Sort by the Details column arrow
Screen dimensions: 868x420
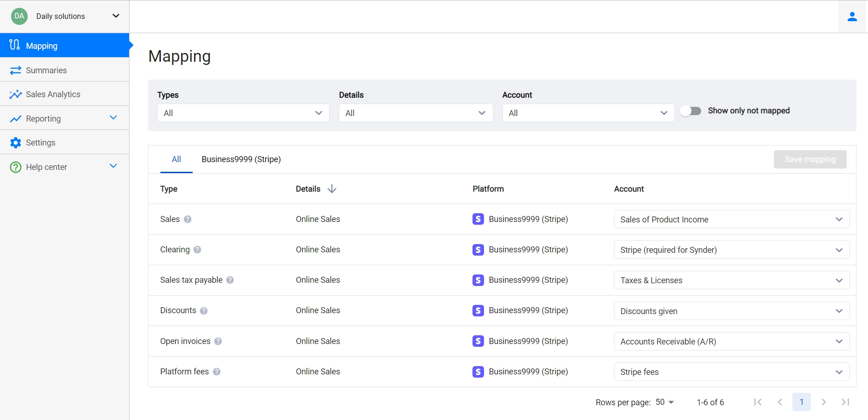click(332, 189)
